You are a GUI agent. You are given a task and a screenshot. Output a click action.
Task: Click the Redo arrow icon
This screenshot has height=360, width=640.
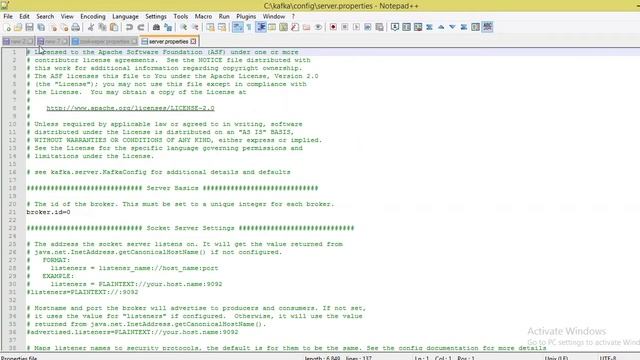click(141, 27)
